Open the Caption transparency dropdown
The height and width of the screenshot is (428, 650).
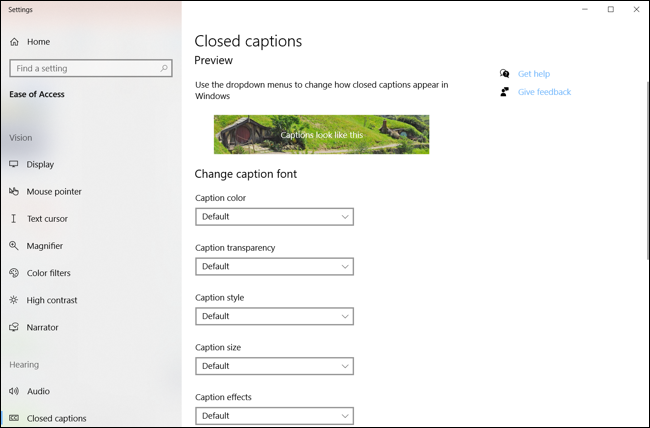274,267
